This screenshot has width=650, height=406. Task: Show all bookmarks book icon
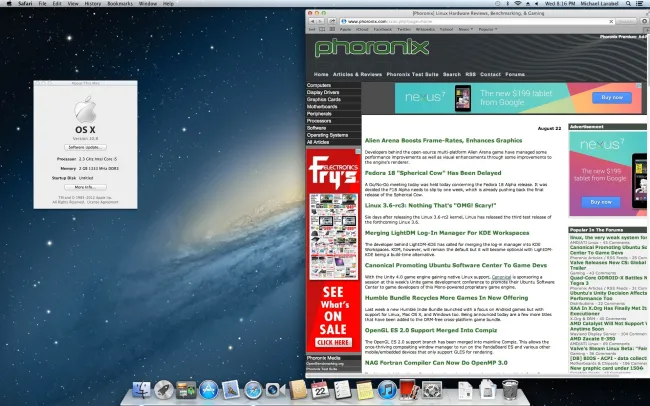(x=322, y=29)
